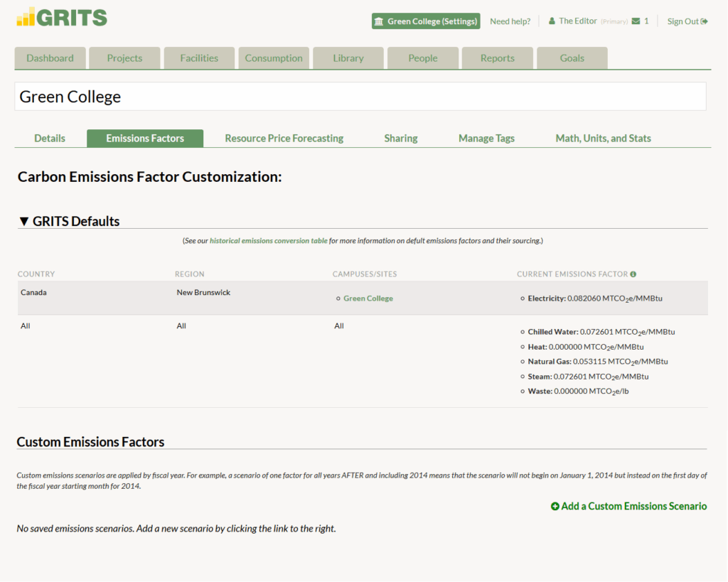The width and height of the screenshot is (728, 582).
Task: Open historical emissions conversion table link
Action: [269, 241]
